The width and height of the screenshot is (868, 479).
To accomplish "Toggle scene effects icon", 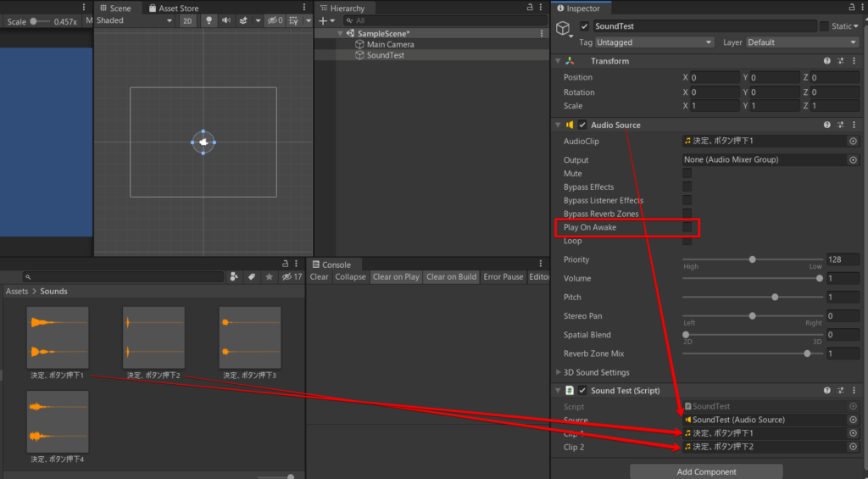I will click(x=243, y=20).
